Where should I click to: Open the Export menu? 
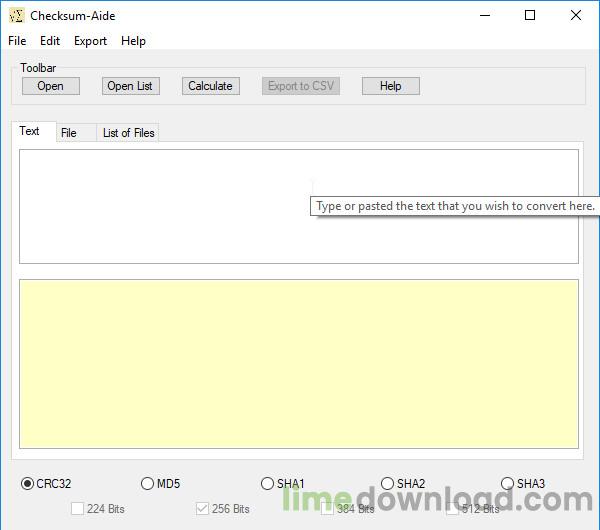(x=90, y=41)
